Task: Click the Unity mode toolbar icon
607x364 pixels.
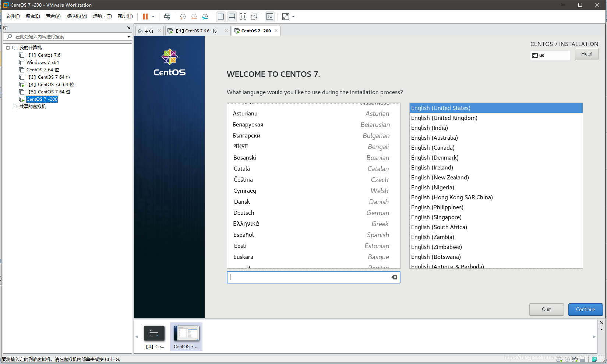Action: point(254,17)
